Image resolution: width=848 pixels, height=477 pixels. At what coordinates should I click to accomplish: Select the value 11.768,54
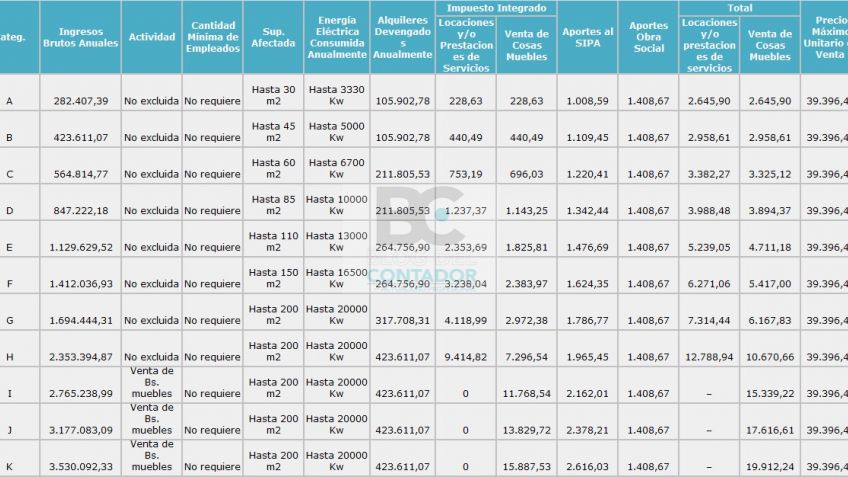[526, 394]
